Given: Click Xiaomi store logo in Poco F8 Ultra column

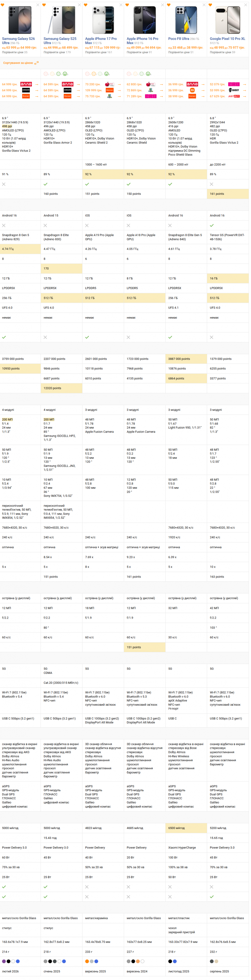Looking at the screenshot, I should [x=192, y=90].
